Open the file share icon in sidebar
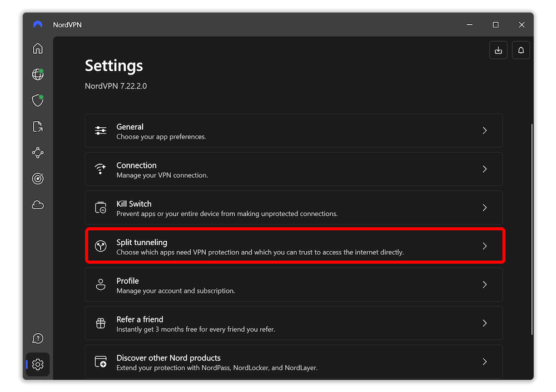This screenshot has width=556, height=392. pos(38,127)
